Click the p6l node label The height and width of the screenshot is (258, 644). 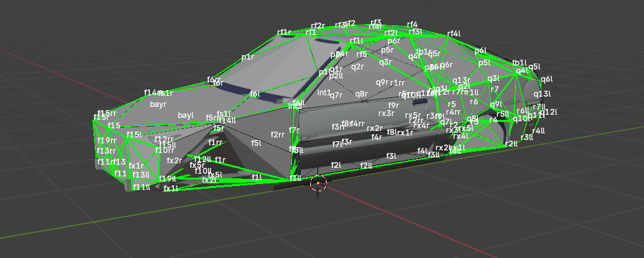point(480,51)
